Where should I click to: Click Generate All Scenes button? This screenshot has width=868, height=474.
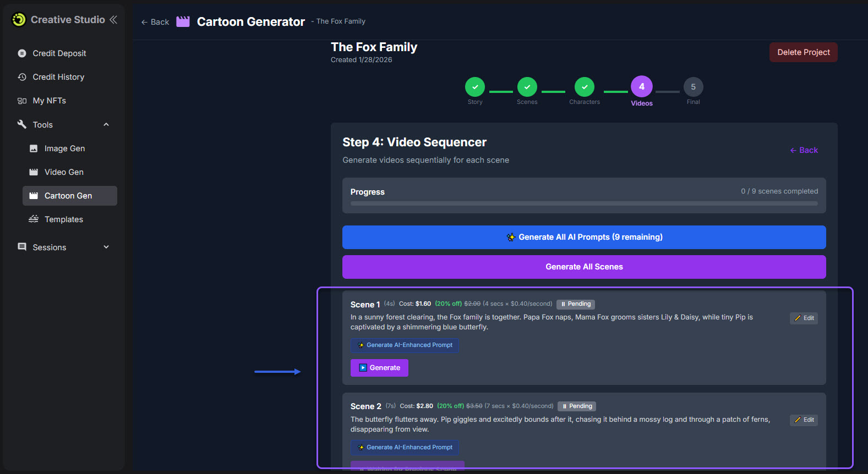(583, 267)
